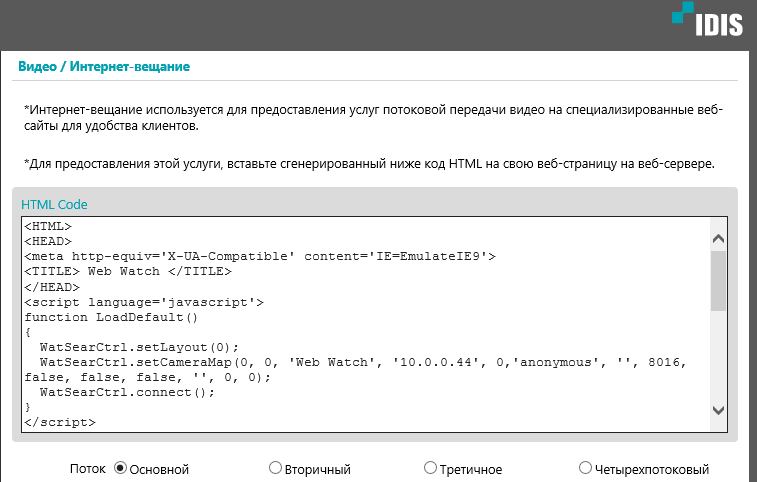The image size is (757, 482).
Task: Select the Основной stream radio button
Action: pyautogui.click(x=121, y=468)
